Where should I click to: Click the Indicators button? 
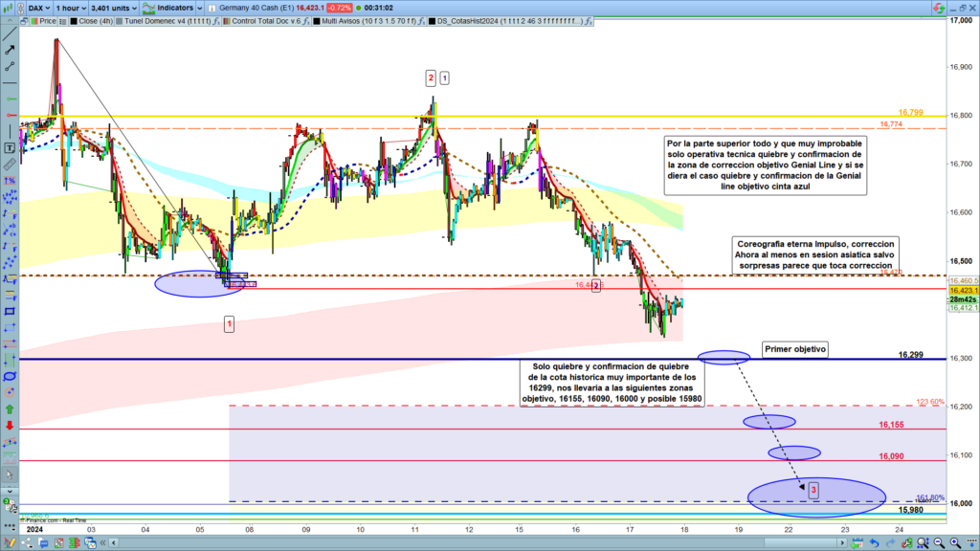[175, 7]
